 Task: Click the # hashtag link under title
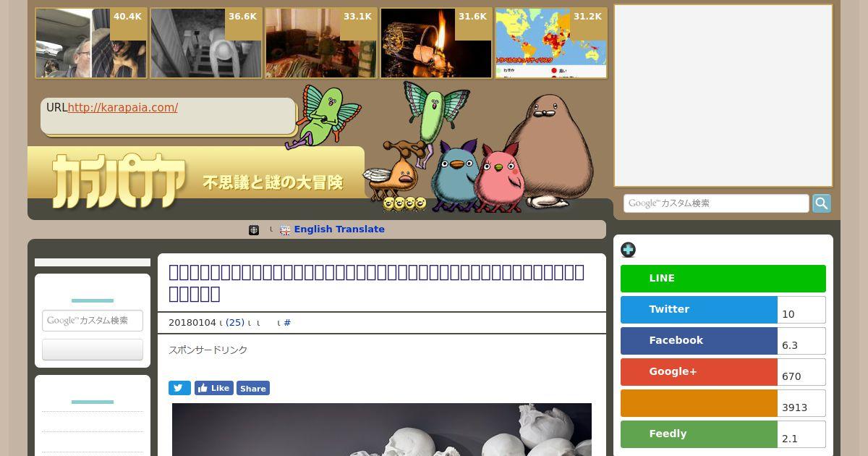[x=287, y=323]
